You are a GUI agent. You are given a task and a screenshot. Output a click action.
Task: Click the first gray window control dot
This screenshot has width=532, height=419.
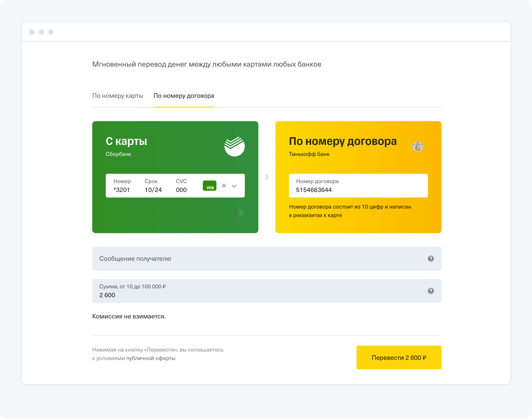coord(32,32)
